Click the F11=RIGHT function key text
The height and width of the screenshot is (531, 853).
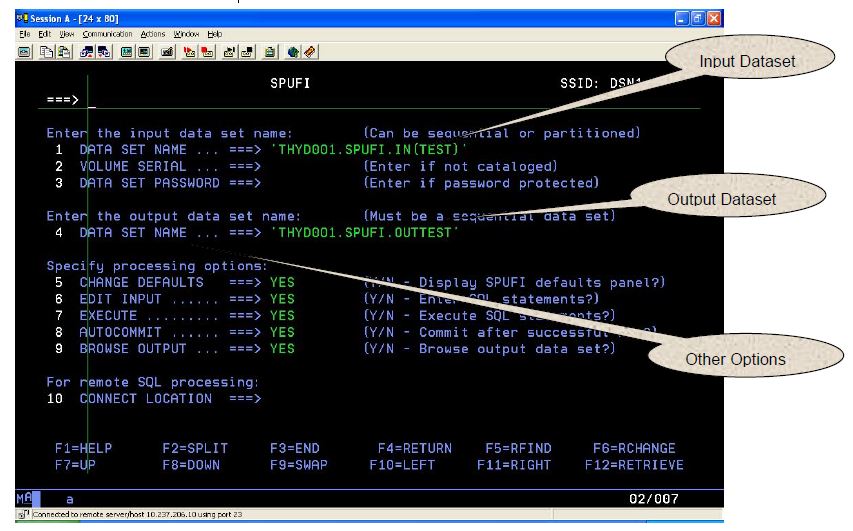(514, 465)
